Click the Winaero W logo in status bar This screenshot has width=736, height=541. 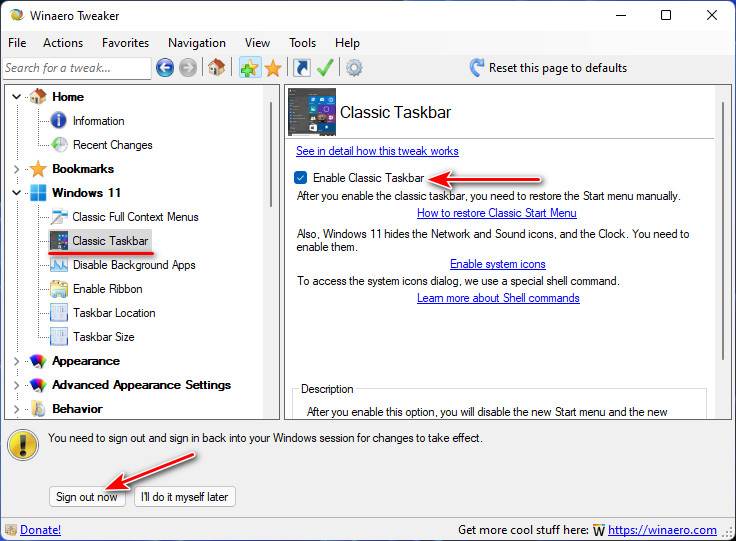coord(598,530)
